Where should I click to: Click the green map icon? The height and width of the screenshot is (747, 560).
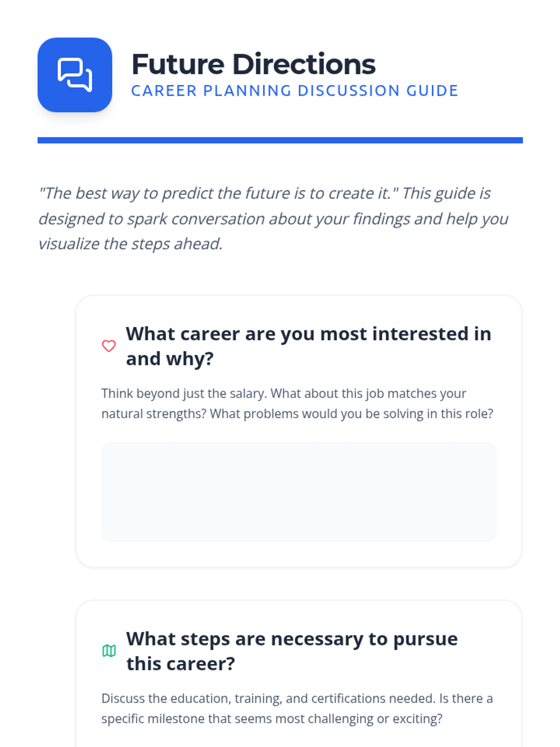coord(109,651)
